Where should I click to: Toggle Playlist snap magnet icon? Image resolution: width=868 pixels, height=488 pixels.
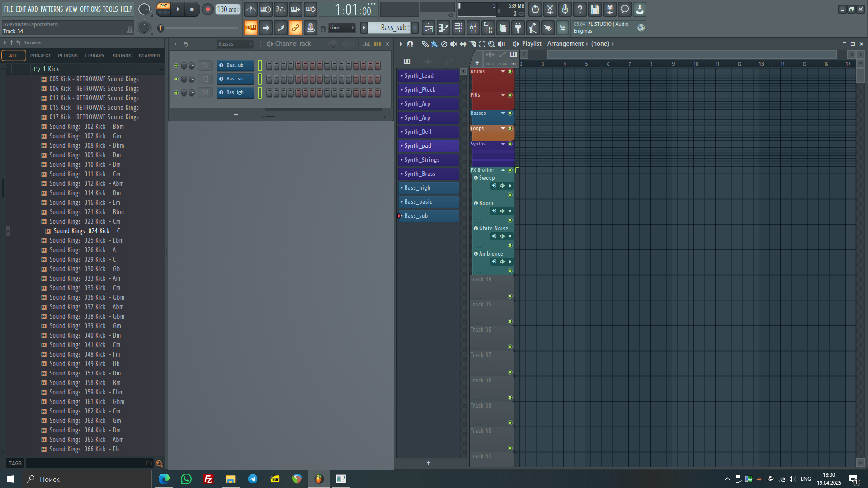point(410,44)
